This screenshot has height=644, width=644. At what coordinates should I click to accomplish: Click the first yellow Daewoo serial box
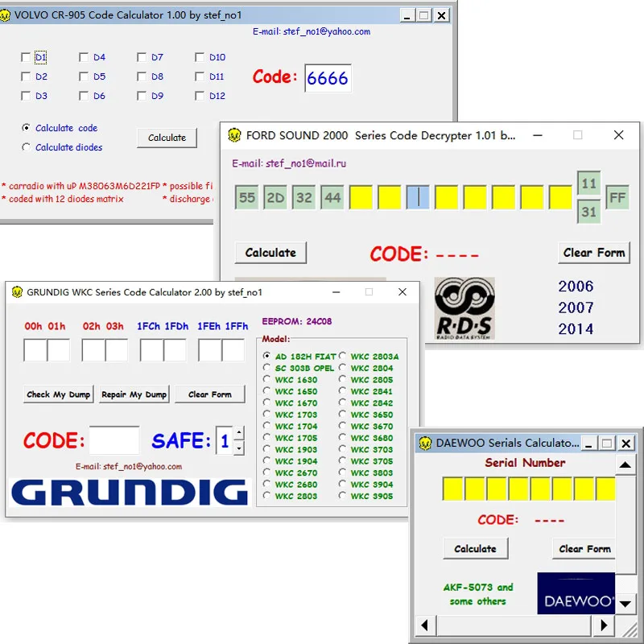tap(453, 489)
